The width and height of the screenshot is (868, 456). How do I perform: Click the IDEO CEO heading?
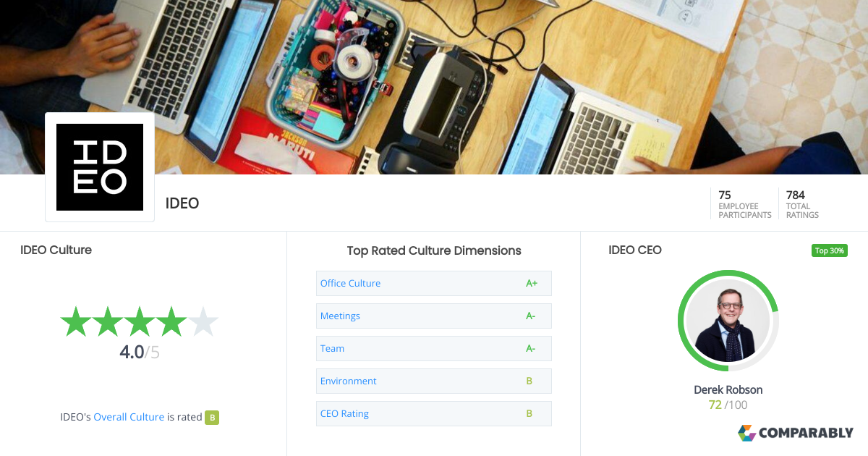(635, 250)
